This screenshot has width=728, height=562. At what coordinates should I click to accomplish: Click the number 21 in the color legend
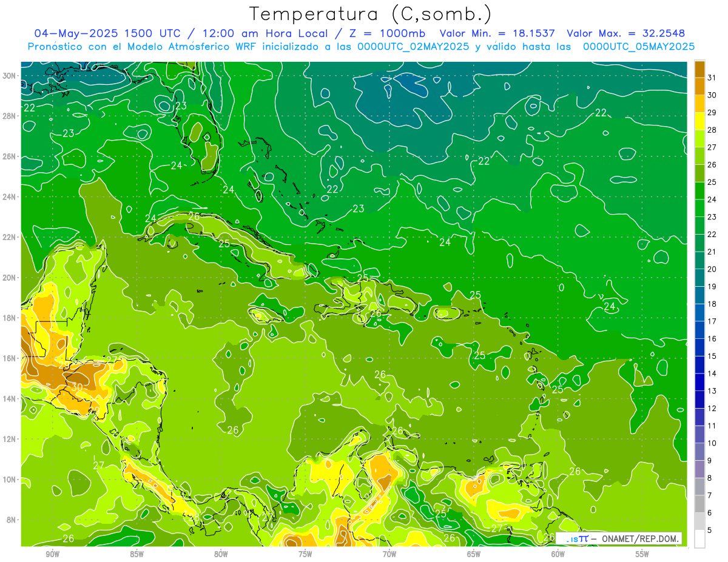tap(712, 252)
